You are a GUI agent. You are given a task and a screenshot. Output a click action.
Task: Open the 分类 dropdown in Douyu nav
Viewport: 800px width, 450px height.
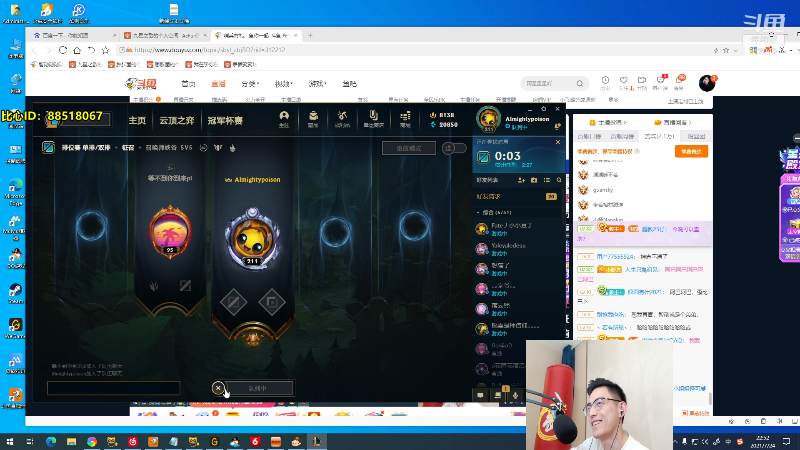point(250,84)
